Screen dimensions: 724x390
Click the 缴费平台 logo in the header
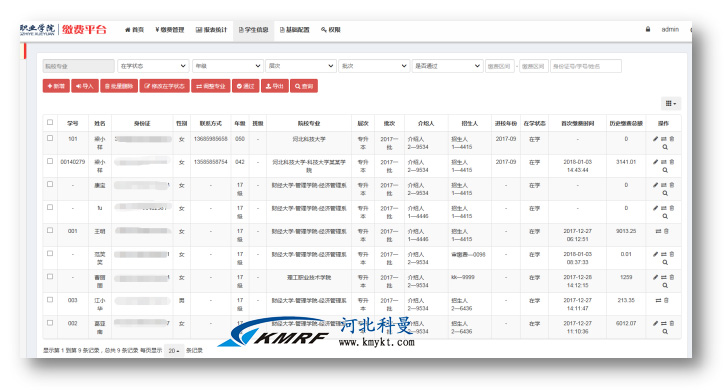(x=84, y=30)
